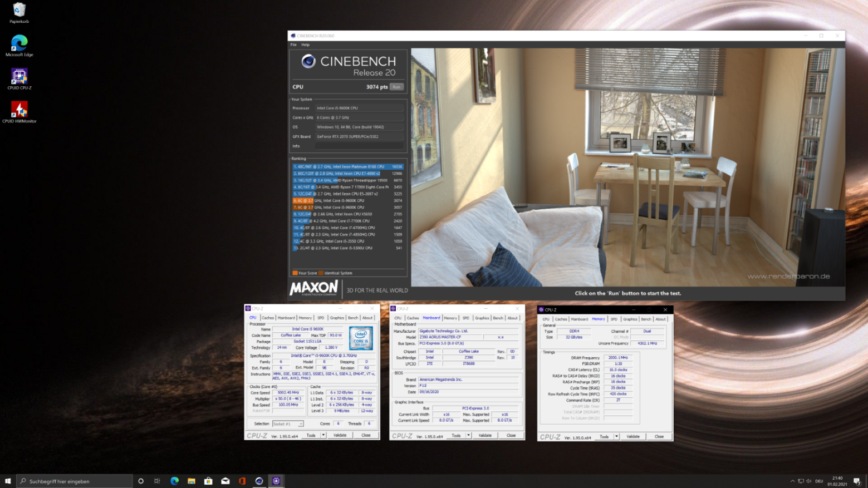This screenshot has width=868, height=488.
Task: Open the Graphics tab in the middle CPU-Z window
Action: (482, 318)
